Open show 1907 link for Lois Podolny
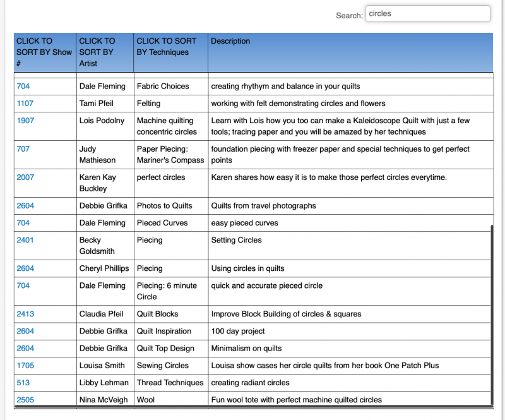 pyautogui.click(x=25, y=121)
